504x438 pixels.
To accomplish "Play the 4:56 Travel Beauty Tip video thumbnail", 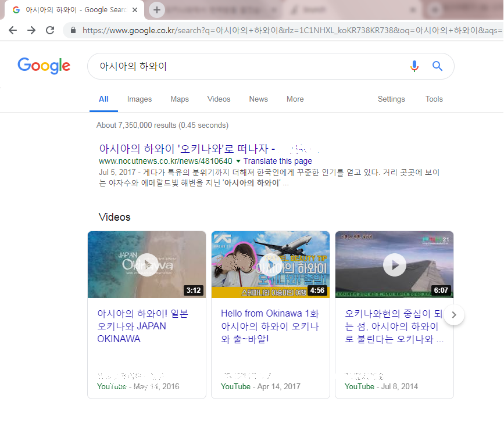I will pyautogui.click(x=270, y=264).
